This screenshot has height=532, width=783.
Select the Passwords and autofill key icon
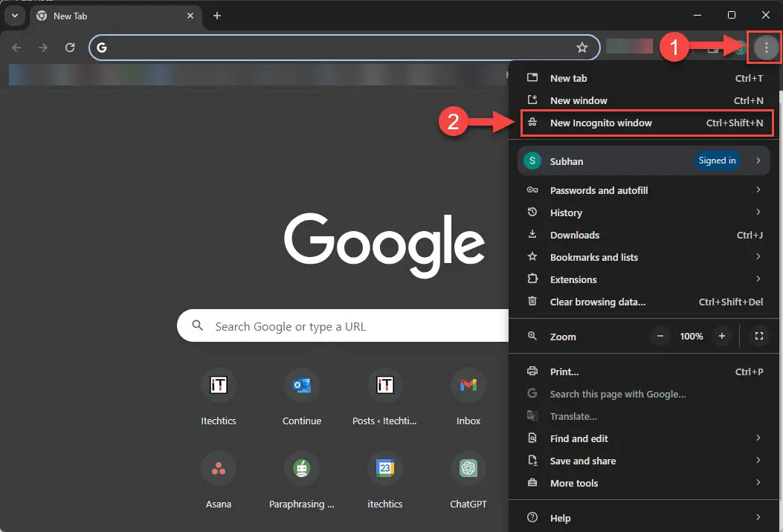tap(532, 190)
